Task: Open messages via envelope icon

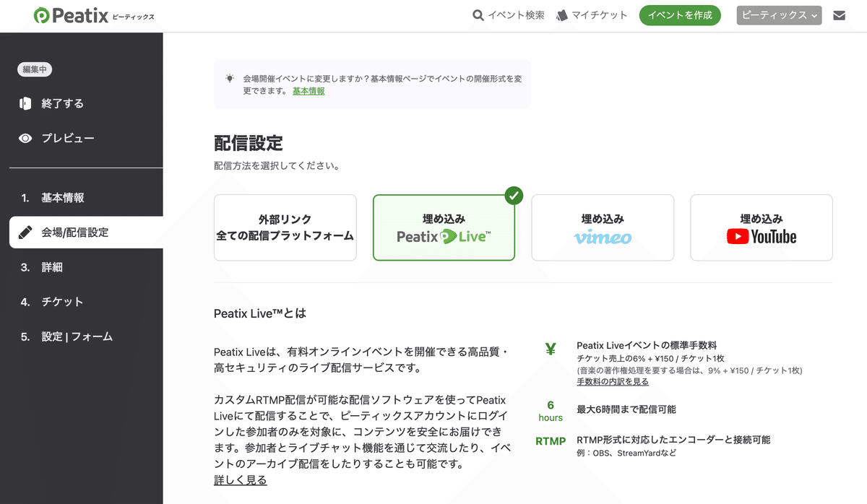Action: click(840, 14)
